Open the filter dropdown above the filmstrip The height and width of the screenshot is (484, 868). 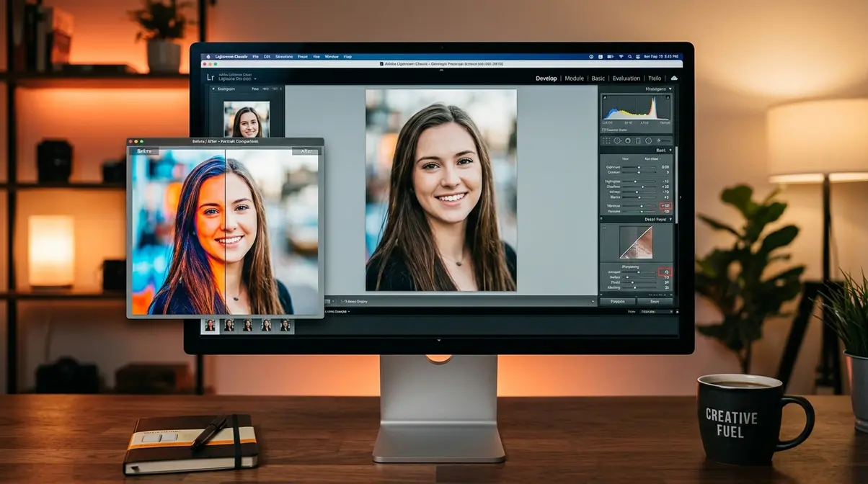pyautogui.click(x=656, y=311)
